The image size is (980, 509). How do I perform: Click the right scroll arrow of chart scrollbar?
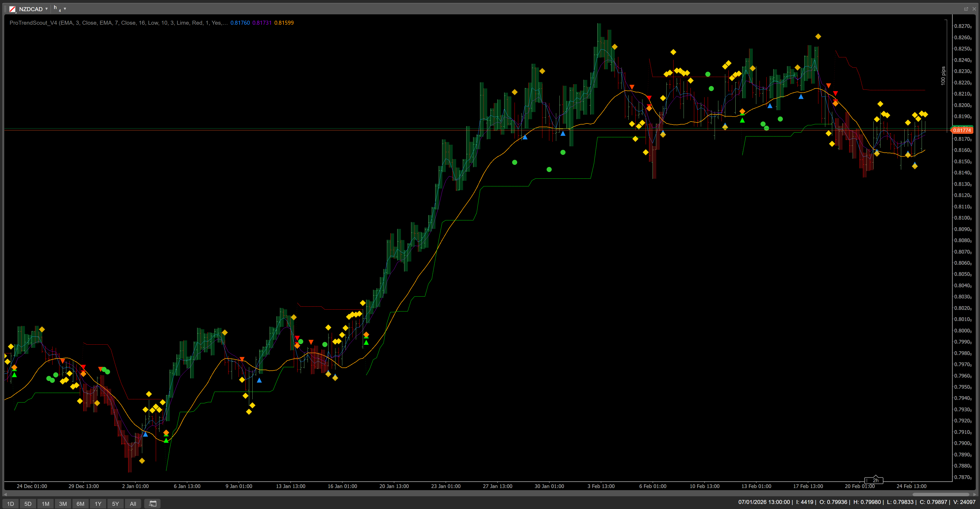[975, 494]
